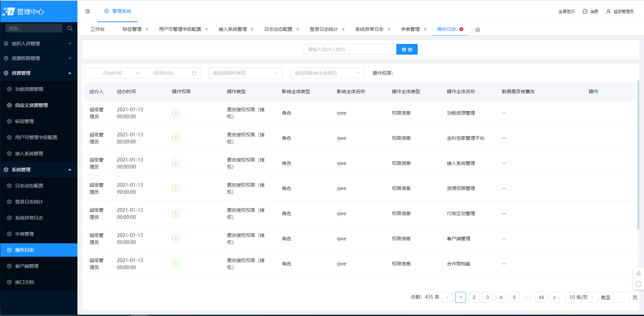Click the 结束时间 date field
644x316 pixels.
point(163,73)
